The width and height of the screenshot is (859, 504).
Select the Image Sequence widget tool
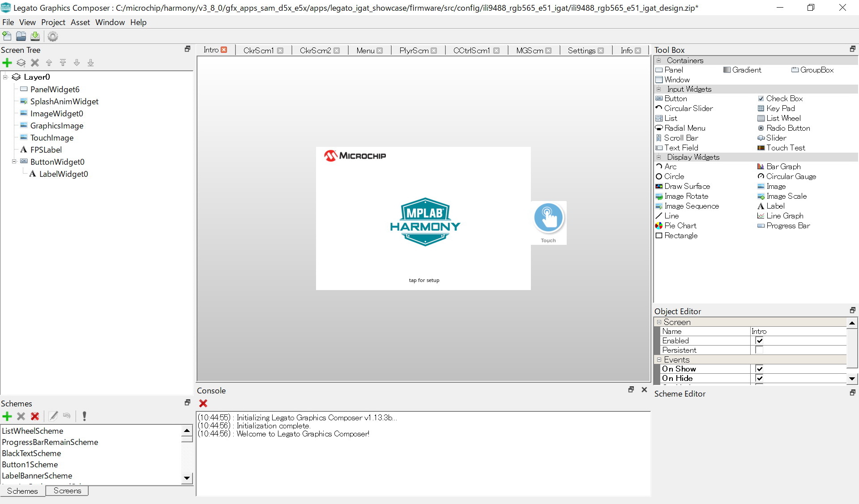tap(687, 206)
